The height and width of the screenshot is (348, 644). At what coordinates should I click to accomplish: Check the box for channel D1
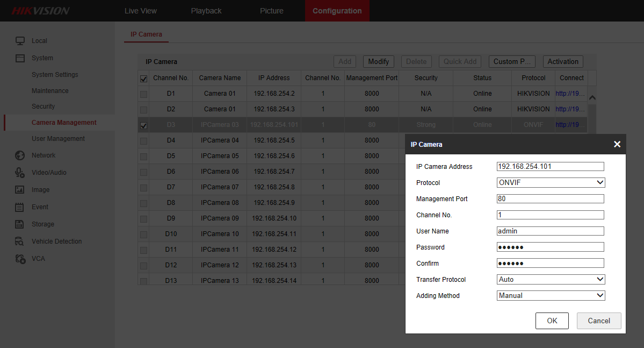tap(143, 94)
